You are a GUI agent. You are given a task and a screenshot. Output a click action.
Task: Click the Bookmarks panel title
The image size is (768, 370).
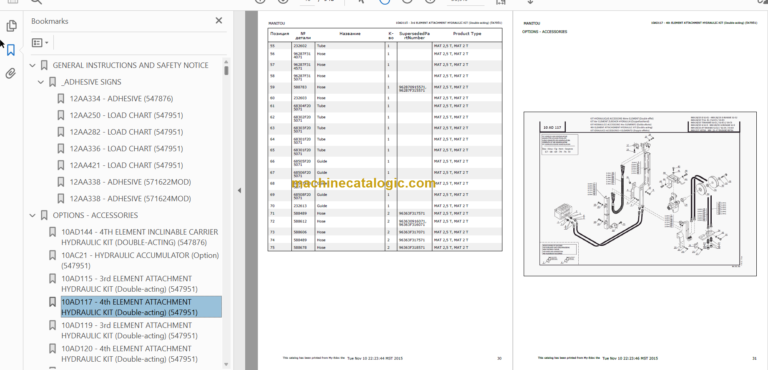[49, 21]
